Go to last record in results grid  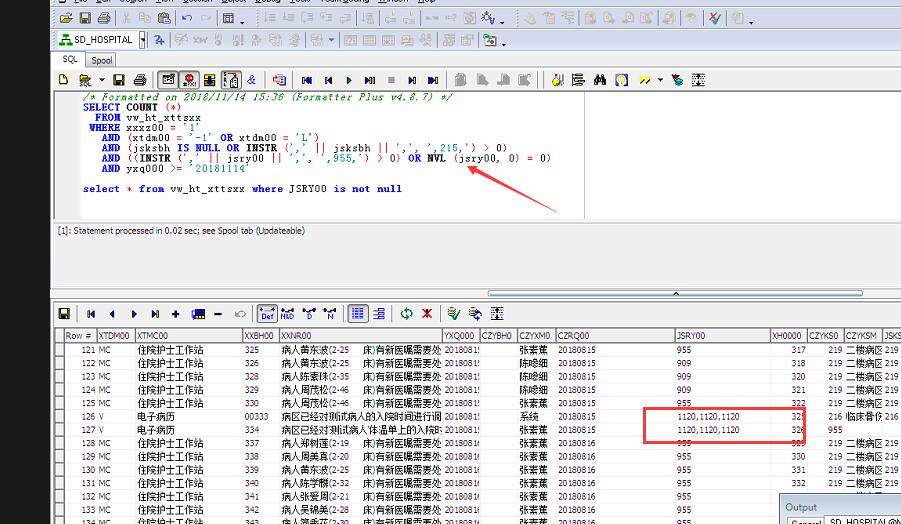click(x=155, y=314)
